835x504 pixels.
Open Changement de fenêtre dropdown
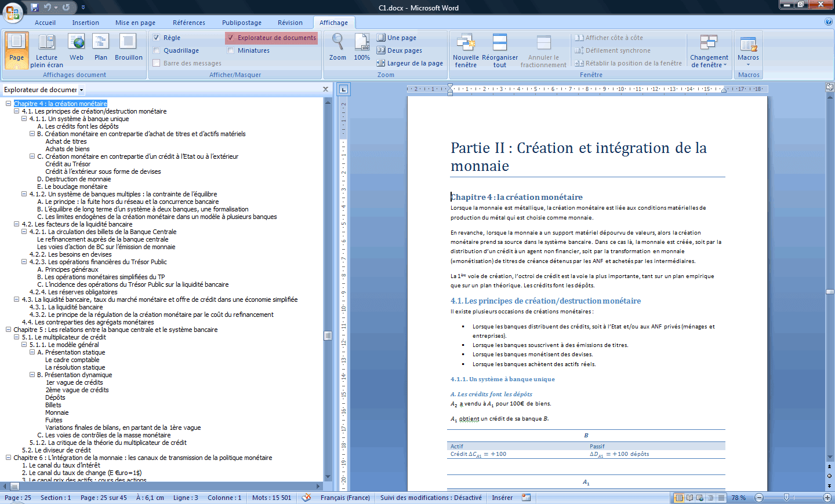click(x=709, y=50)
